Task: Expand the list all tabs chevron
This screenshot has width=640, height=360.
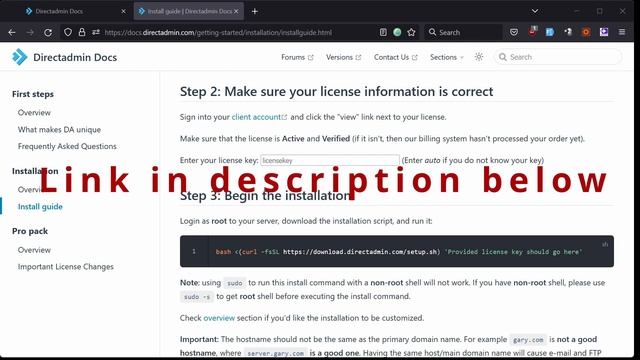Action: tap(535, 11)
